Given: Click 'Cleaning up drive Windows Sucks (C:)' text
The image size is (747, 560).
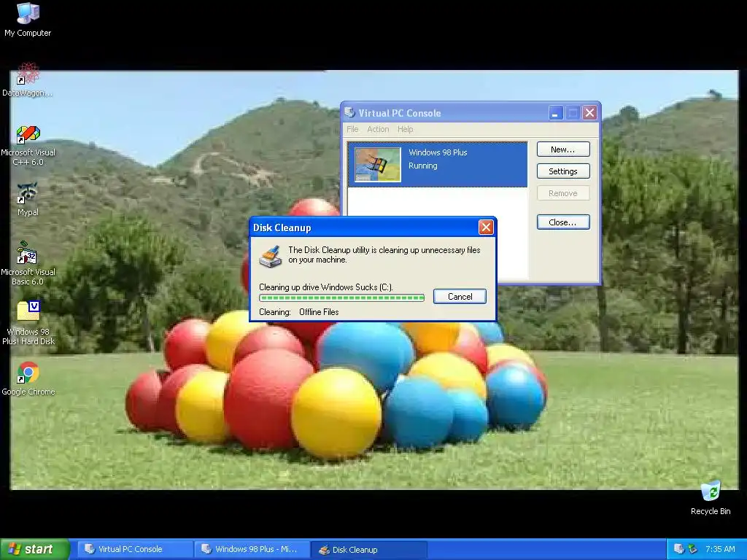Looking at the screenshot, I should pyautogui.click(x=326, y=287).
